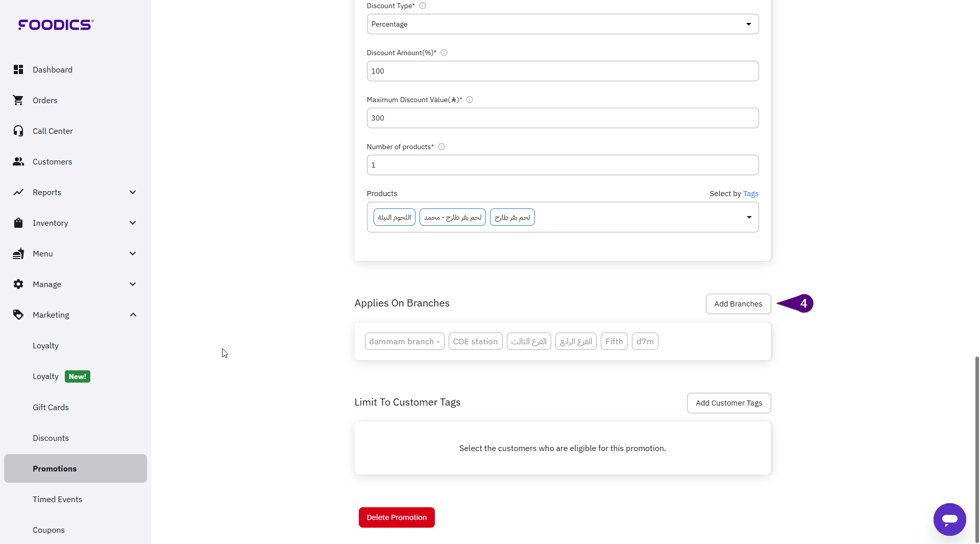This screenshot has height=544, width=980.
Task: Click the Tags link above Products
Action: click(750, 194)
